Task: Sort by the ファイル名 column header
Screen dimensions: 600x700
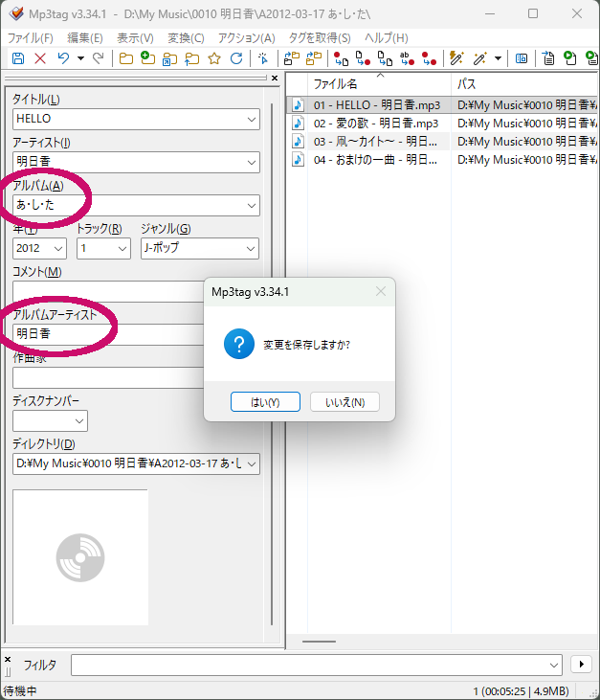Action: [x=379, y=84]
